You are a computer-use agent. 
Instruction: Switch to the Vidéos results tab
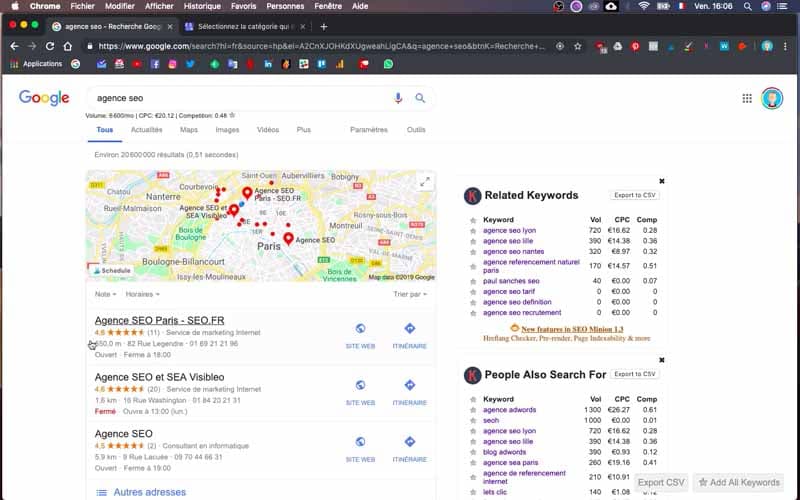[268, 130]
